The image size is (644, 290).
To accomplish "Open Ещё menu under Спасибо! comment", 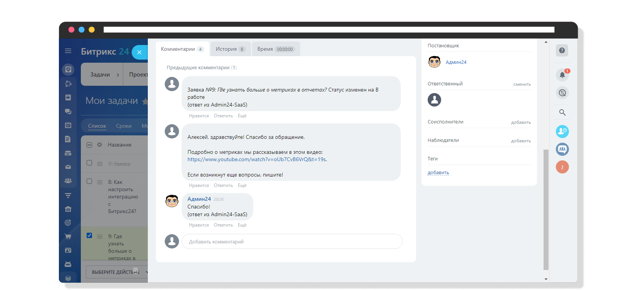I will click(242, 225).
